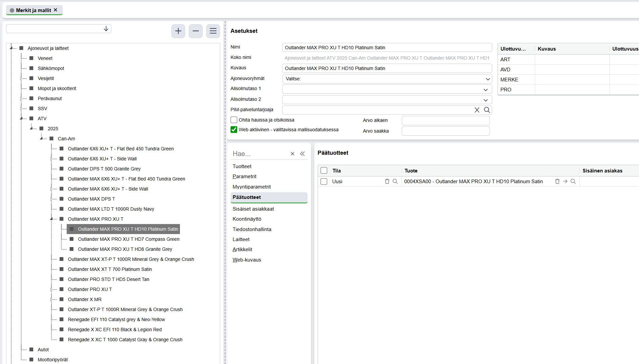Open the Ajoneuvoryhmät Valitse dropdown
This screenshot has width=639, height=364.
387,79
